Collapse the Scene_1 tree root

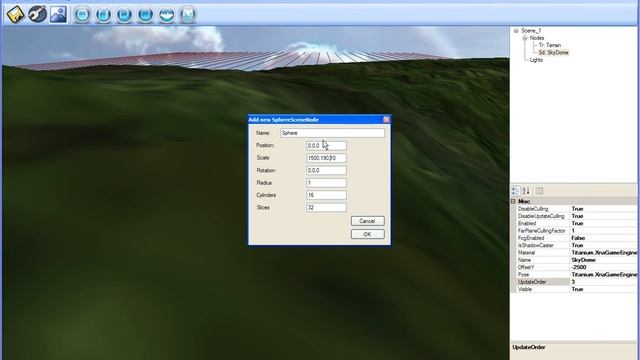(x=516, y=31)
